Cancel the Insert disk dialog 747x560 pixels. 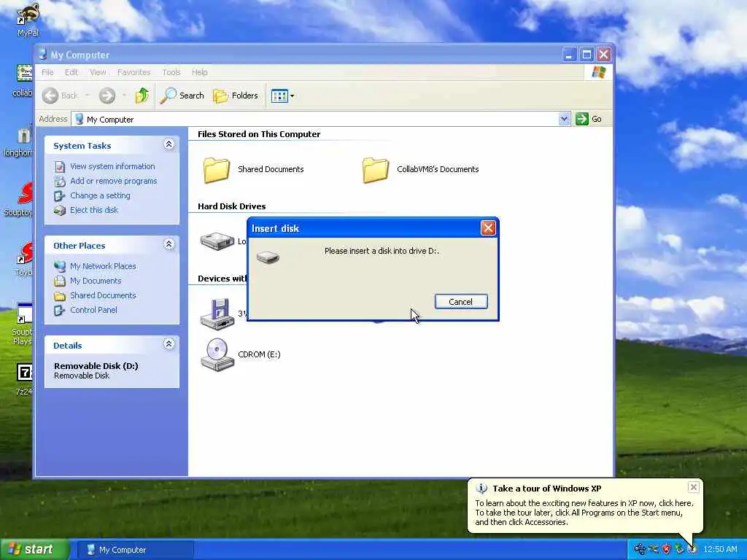point(461,302)
